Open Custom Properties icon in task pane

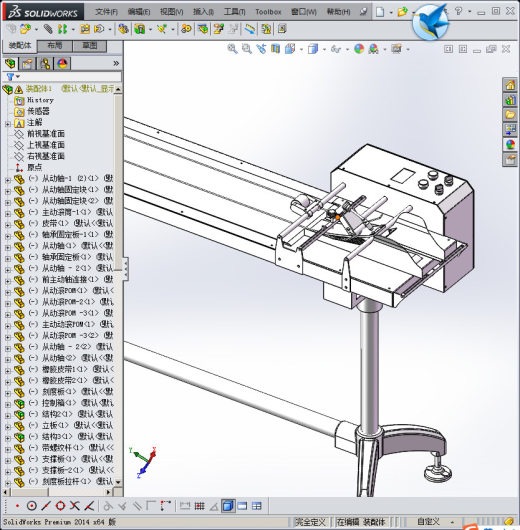click(510, 159)
